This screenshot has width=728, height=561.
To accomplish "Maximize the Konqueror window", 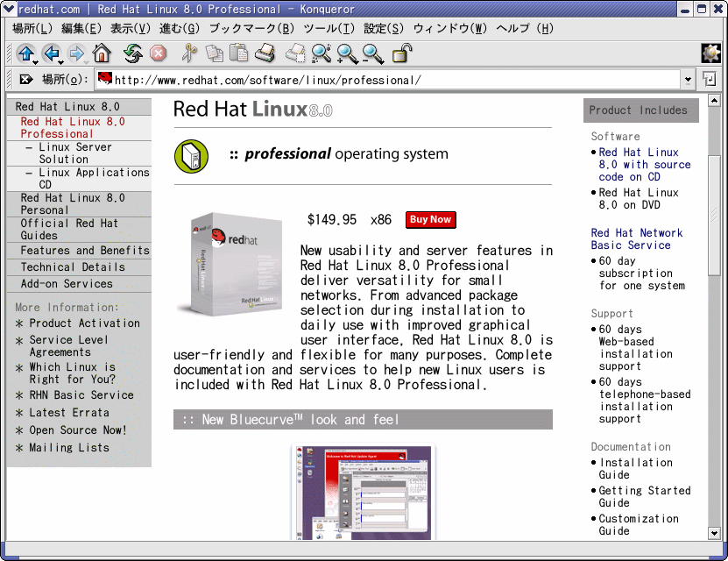I will 702,9.
